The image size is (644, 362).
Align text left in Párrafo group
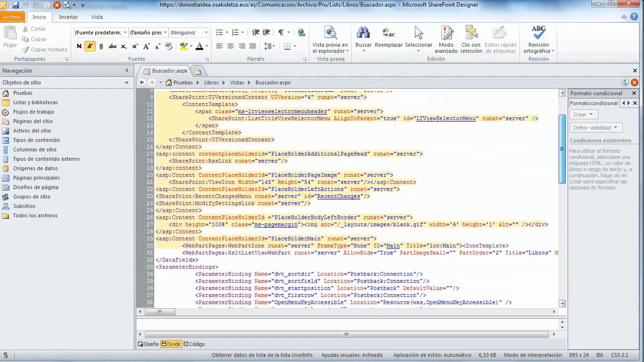(219, 46)
